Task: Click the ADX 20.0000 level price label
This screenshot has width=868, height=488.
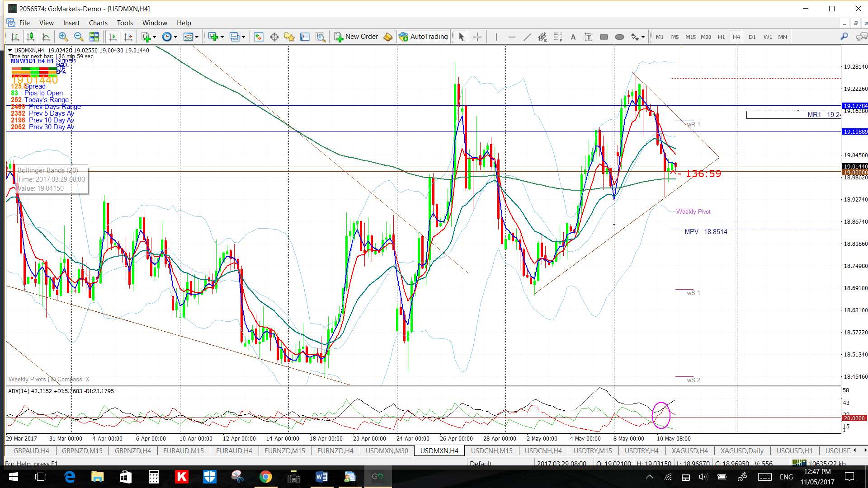Action: [x=854, y=418]
